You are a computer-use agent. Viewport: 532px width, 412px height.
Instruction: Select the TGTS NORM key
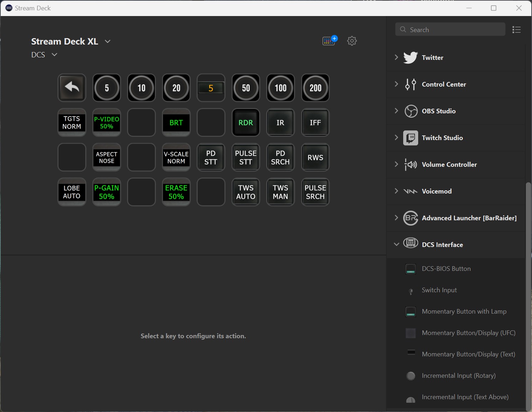tap(72, 123)
